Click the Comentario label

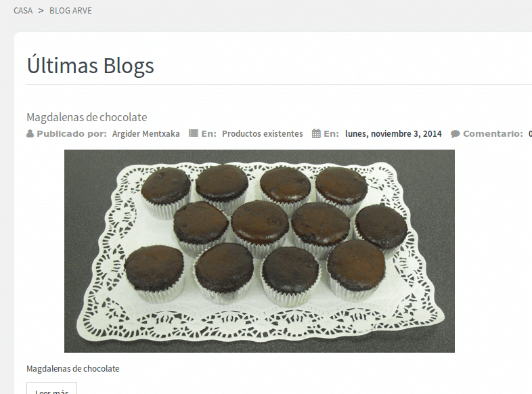pyautogui.click(x=493, y=134)
